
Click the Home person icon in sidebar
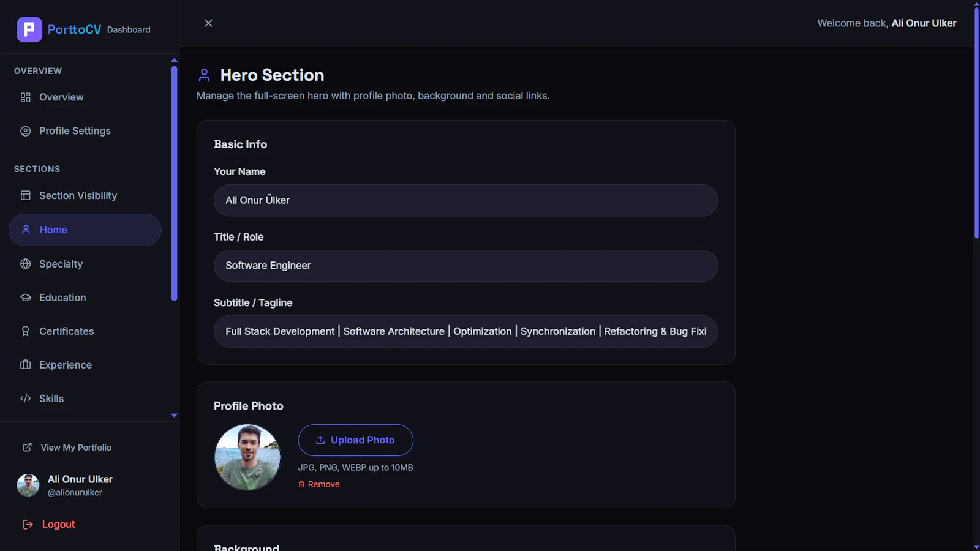(x=26, y=230)
